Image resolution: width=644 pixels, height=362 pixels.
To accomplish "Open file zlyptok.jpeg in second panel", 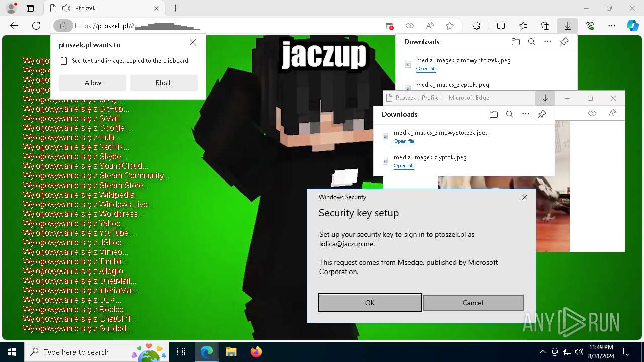I will (x=404, y=166).
